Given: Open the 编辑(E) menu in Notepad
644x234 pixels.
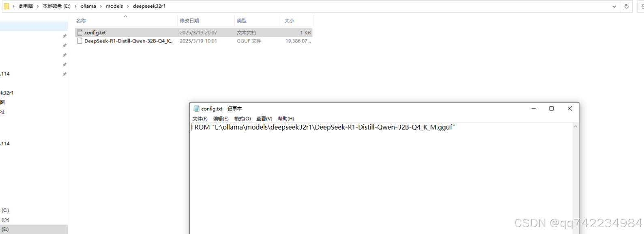Looking at the screenshot, I should coord(221,119).
